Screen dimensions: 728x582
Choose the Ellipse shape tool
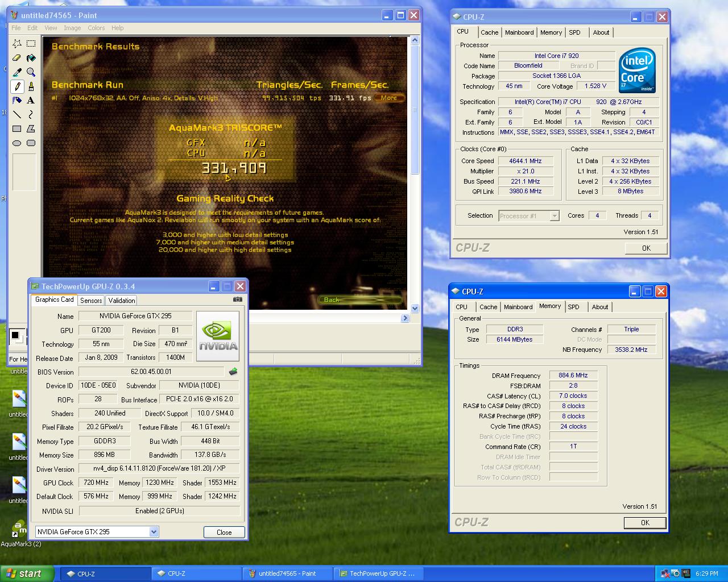point(17,143)
